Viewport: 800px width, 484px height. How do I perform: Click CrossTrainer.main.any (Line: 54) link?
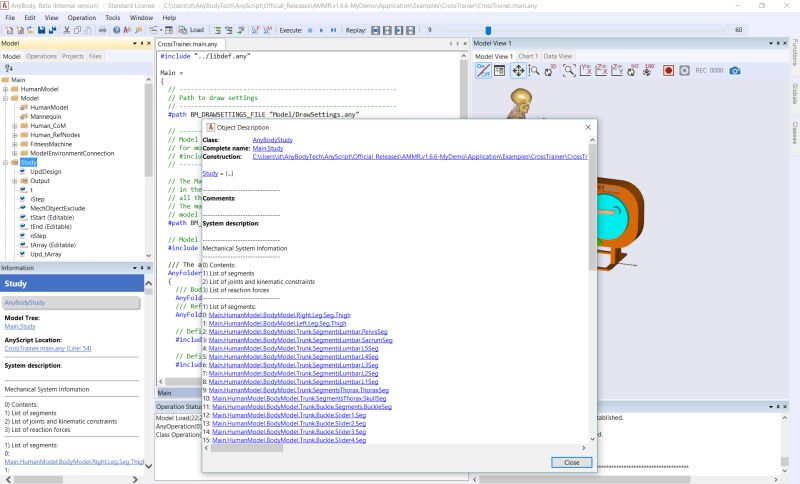[x=48, y=349]
